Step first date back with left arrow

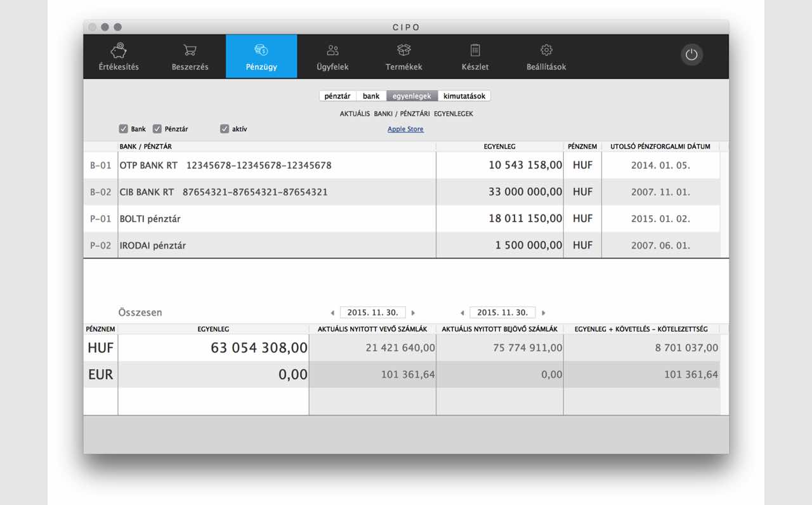click(332, 313)
